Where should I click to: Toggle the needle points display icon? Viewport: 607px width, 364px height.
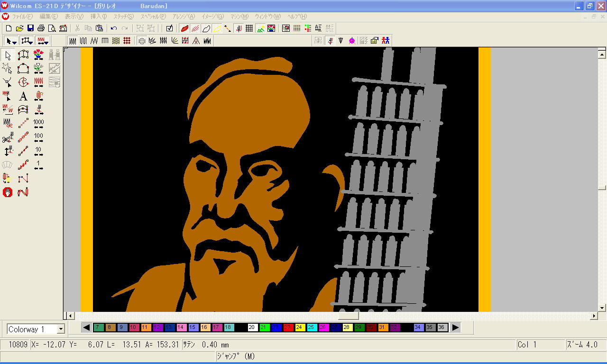(239, 28)
